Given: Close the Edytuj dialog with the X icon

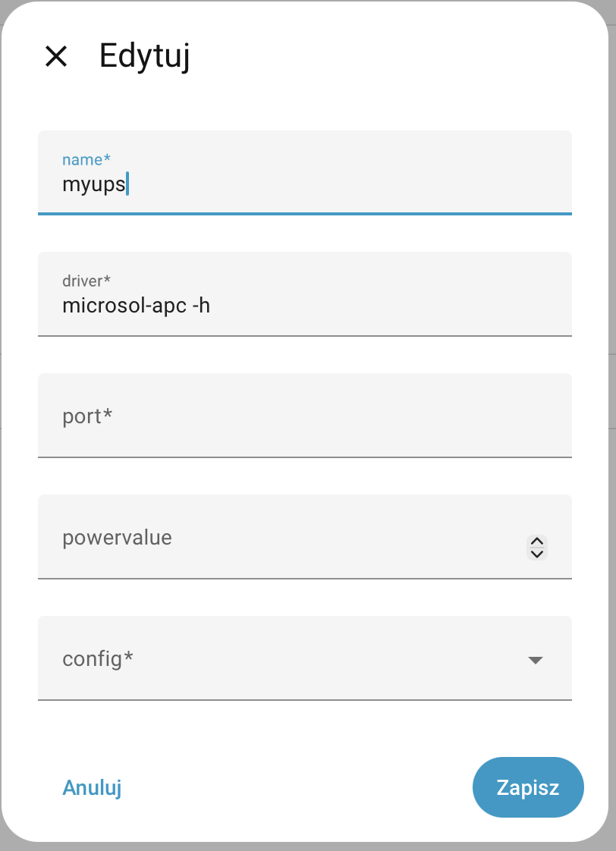Looking at the screenshot, I should (56, 56).
